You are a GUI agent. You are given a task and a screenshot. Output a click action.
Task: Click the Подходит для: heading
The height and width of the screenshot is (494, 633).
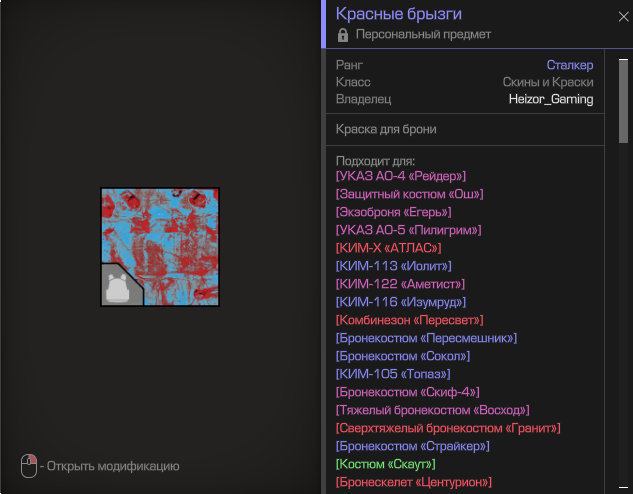point(375,161)
